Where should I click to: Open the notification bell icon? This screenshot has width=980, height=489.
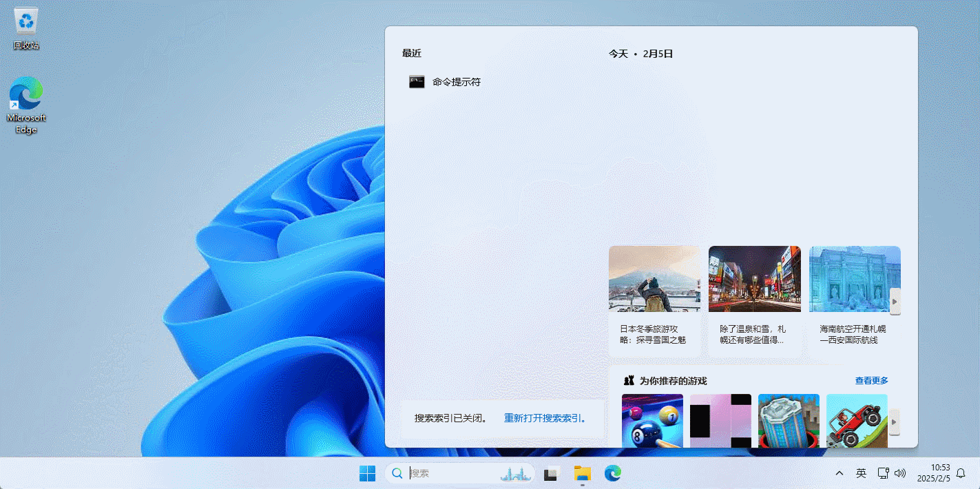click(x=961, y=473)
